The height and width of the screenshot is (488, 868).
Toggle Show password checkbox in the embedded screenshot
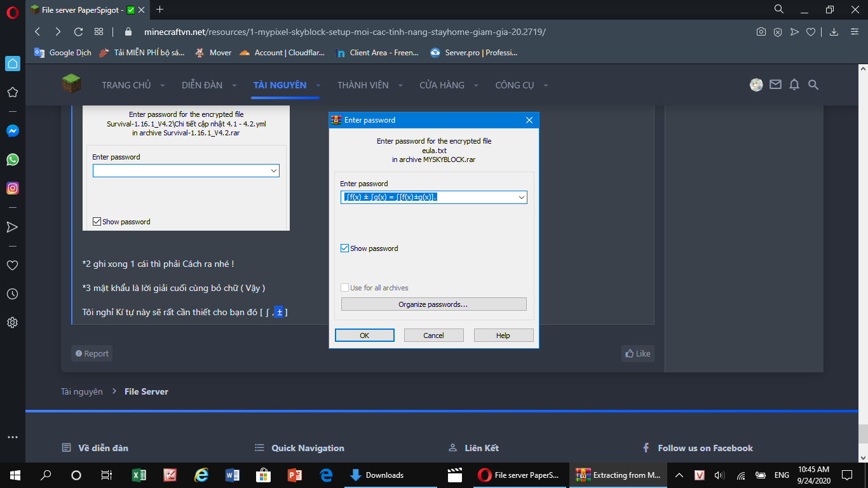(97, 222)
